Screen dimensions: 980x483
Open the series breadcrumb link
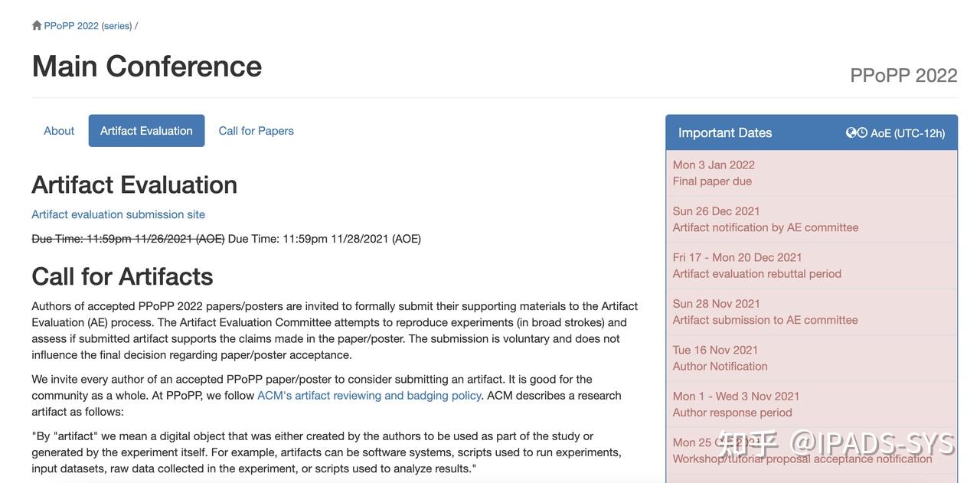[x=116, y=26]
